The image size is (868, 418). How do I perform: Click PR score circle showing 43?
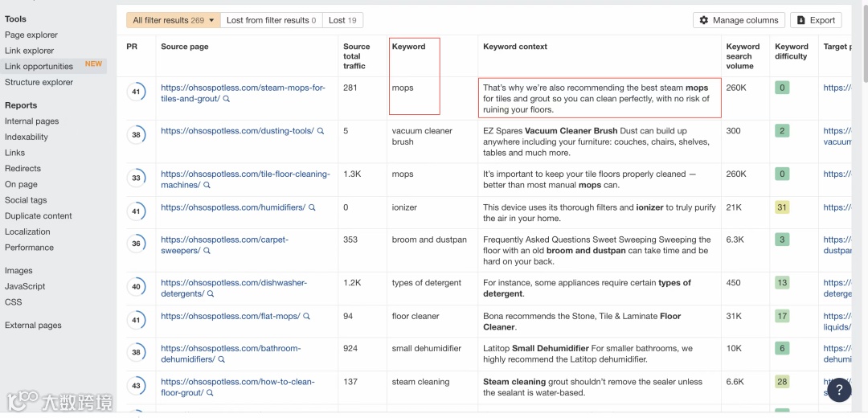click(x=136, y=386)
